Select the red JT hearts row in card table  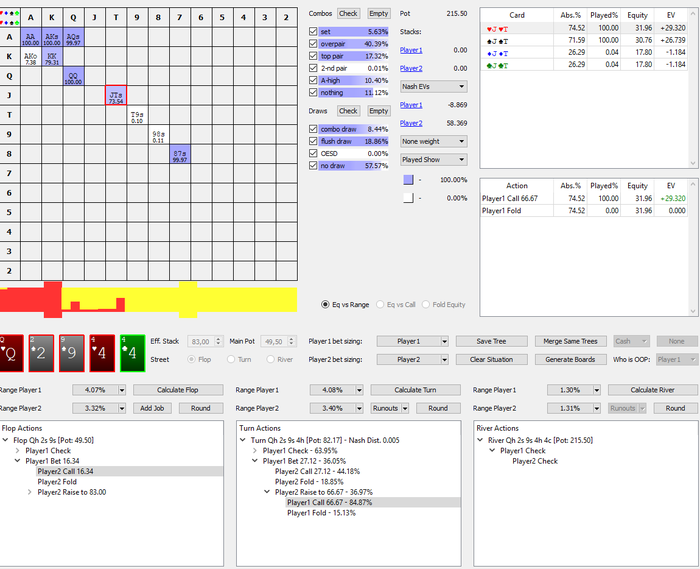pyautogui.click(x=584, y=28)
